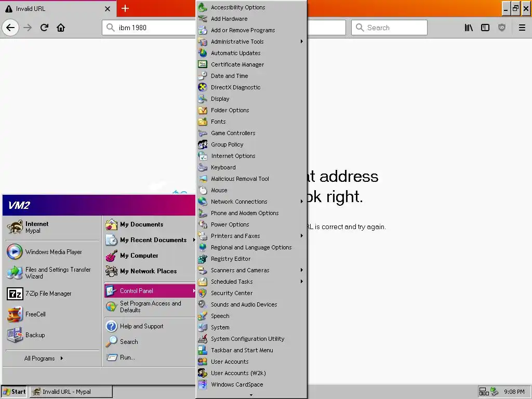Image resolution: width=532 pixels, height=399 pixels.
Task: Click the Folder Options icon
Action: click(203, 110)
